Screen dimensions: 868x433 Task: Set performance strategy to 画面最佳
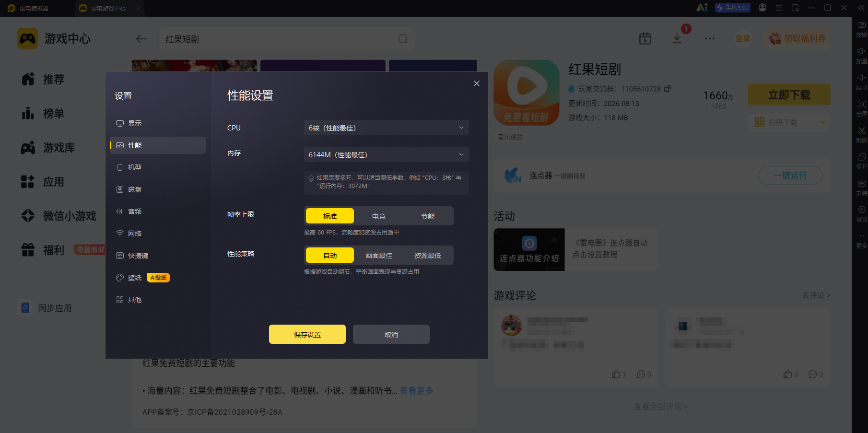pyautogui.click(x=379, y=256)
